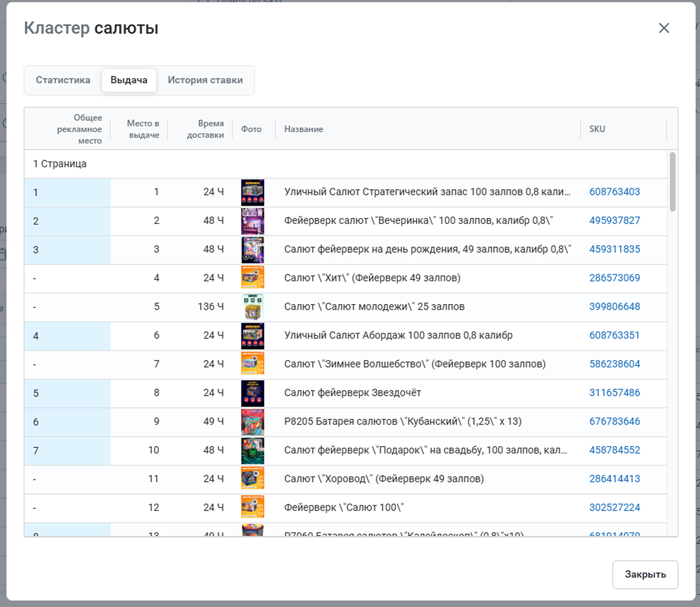Open the История ставки tab
This screenshot has width=700, height=607.
coord(205,80)
